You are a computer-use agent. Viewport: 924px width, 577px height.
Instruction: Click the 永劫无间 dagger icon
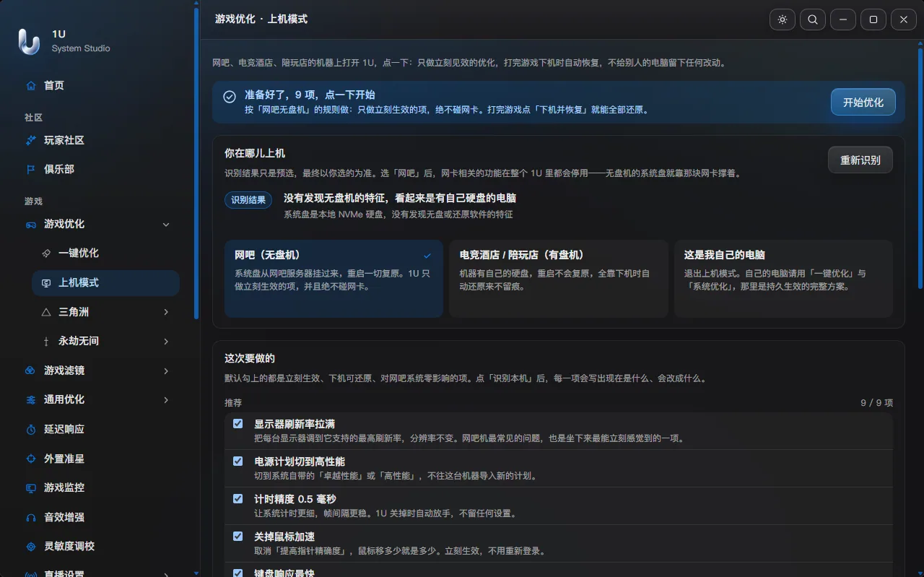46,341
